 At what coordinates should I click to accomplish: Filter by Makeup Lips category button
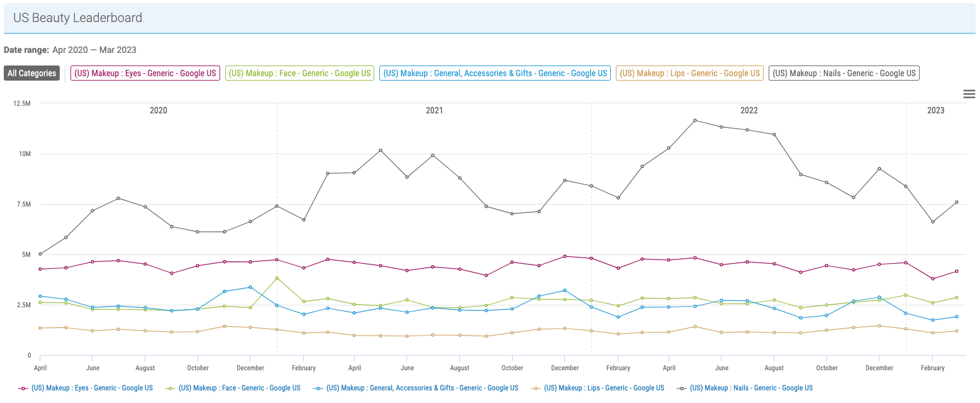pos(690,74)
